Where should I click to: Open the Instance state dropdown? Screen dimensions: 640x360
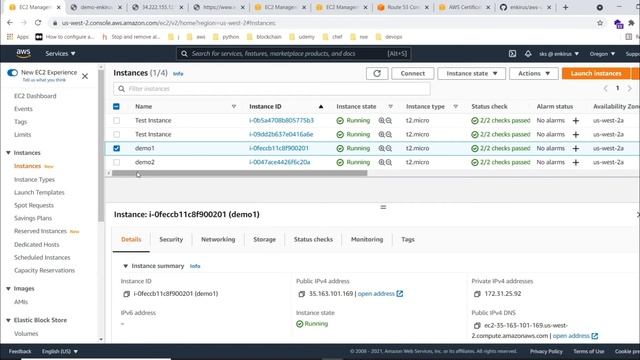[x=471, y=73]
